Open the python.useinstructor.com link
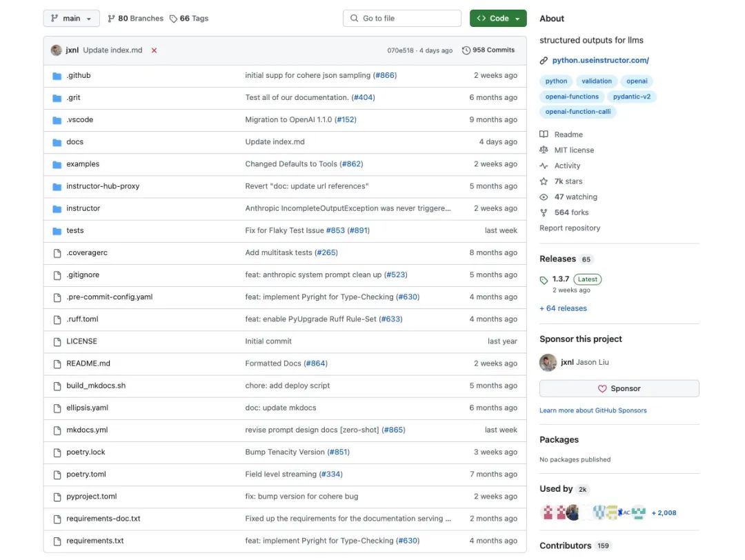This screenshot has height=560, width=745. [x=600, y=61]
